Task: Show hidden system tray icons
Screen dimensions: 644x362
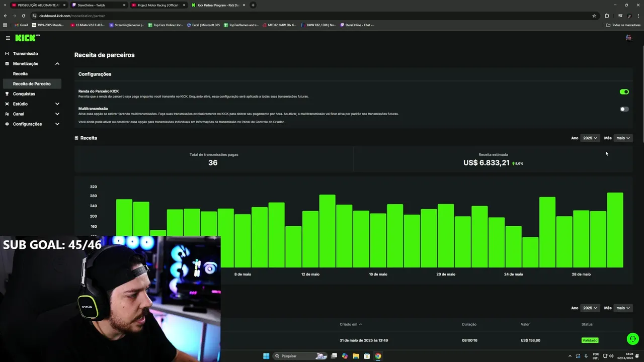Action: pyautogui.click(x=570, y=356)
